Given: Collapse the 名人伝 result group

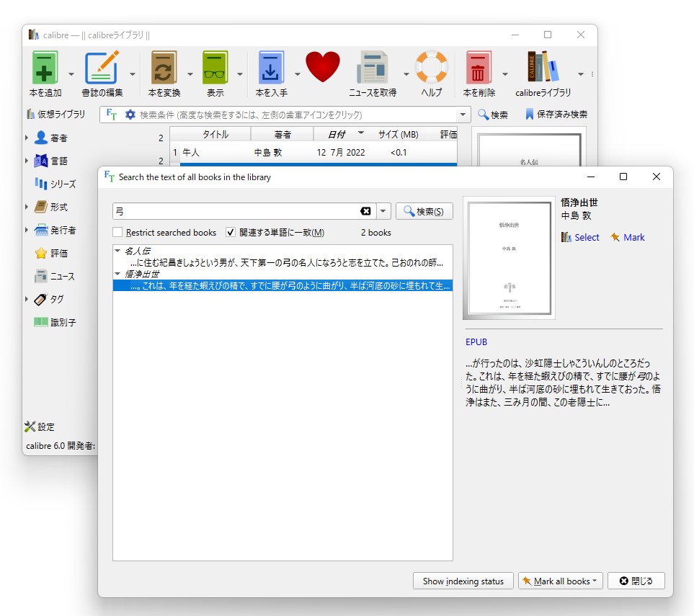Looking at the screenshot, I should point(117,249).
